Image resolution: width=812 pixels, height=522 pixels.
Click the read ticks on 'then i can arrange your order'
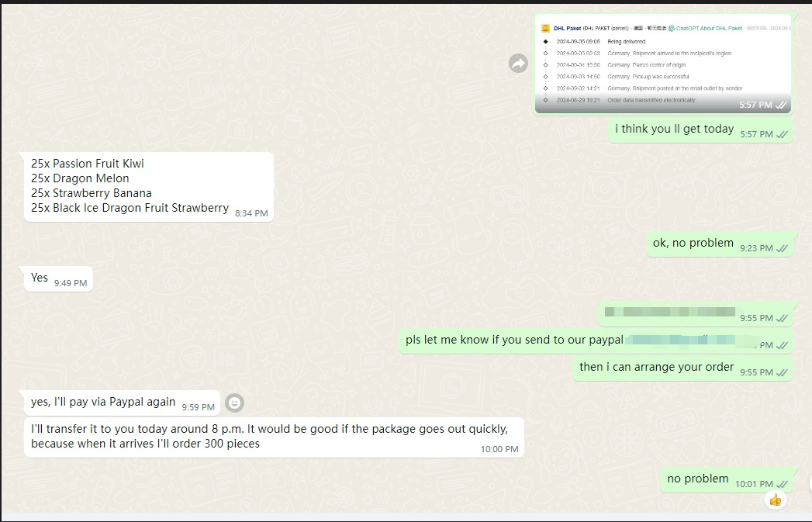click(x=782, y=372)
